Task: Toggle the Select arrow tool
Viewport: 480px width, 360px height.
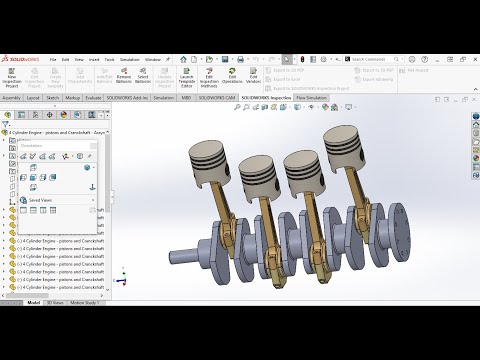Action: pyautogui.click(x=286, y=59)
